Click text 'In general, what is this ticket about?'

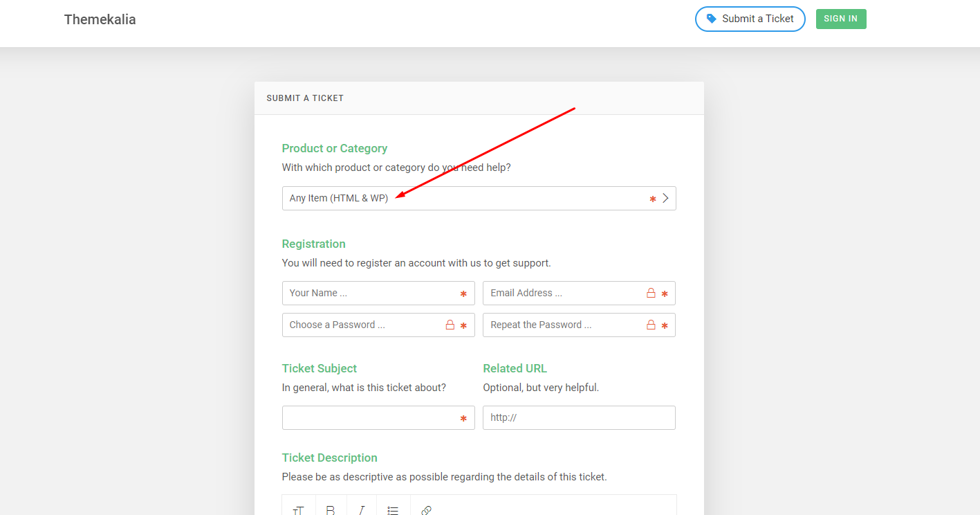click(364, 388)
